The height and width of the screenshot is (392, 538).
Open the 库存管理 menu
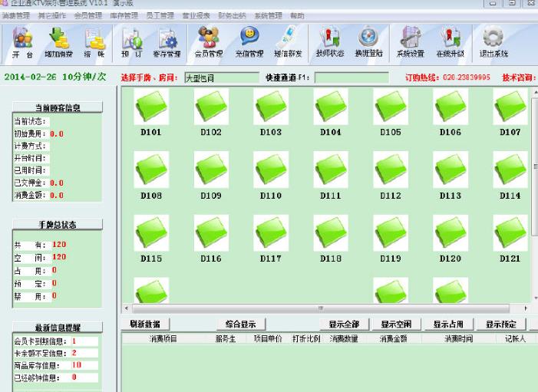124,16
